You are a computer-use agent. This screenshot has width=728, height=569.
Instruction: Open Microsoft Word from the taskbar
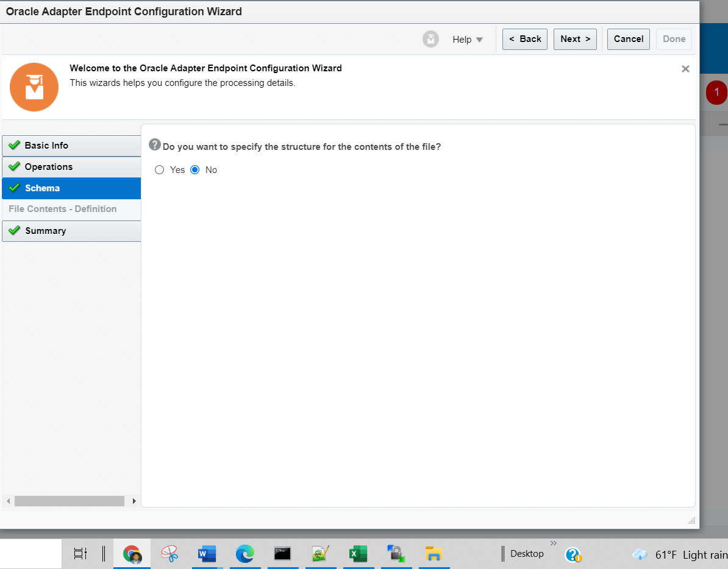coord(207,554)
